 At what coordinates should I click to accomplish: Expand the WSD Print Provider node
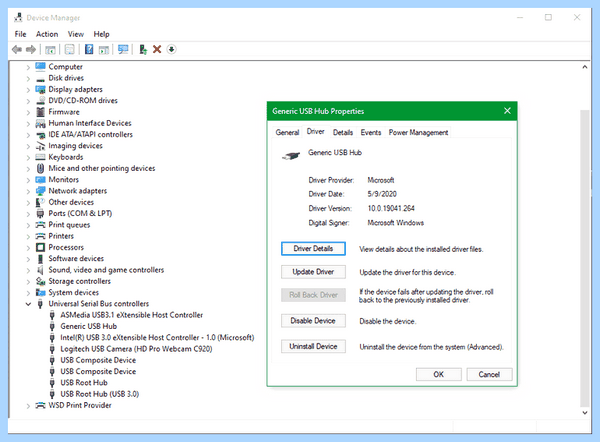(28, 406)
